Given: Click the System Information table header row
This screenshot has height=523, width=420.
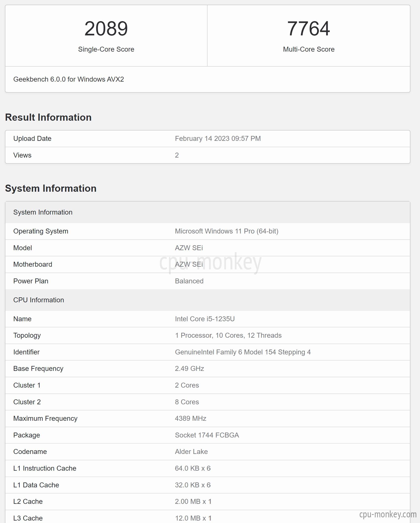Looking at the screenshot, I should [x=208, y=212].
